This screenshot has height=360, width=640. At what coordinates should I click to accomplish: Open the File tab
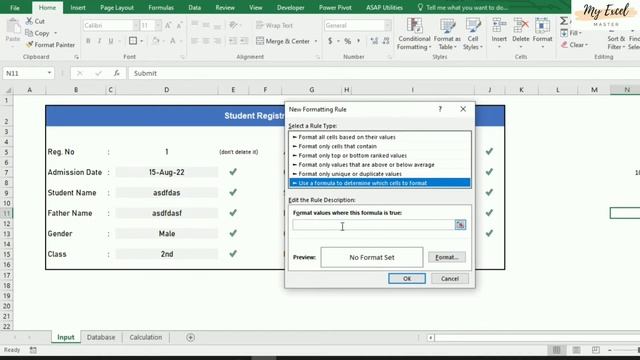(x=15, y=8)
